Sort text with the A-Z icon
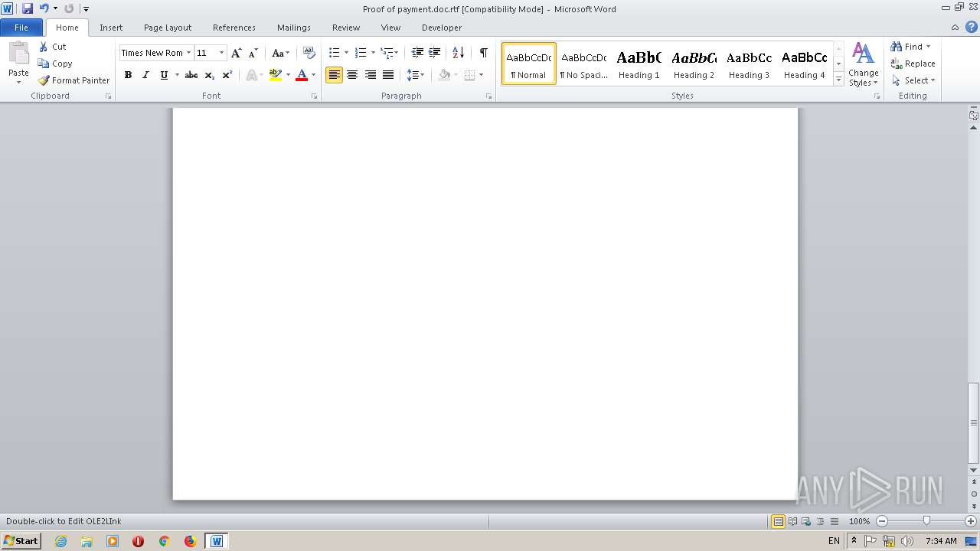The height and width of the screenshot is (551, 980). [458, 53]
